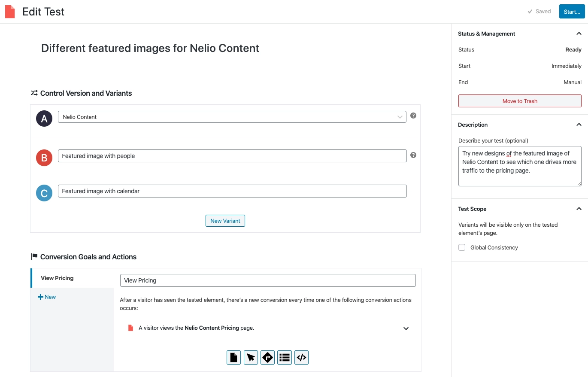Add a page view conversion action

pyautogui.click(x=233, y=357)
